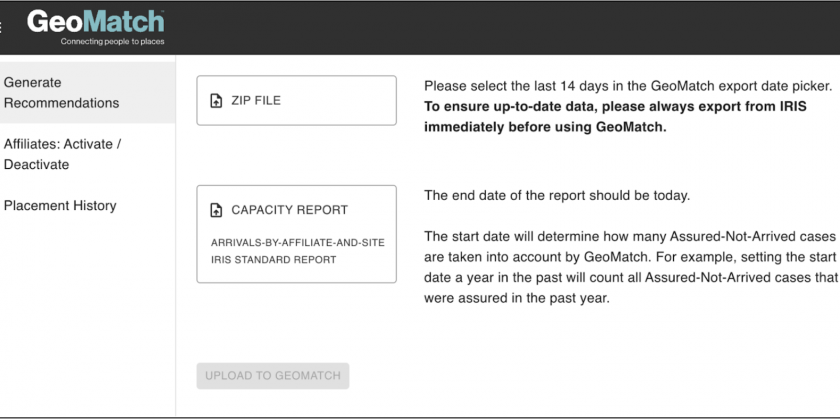Click the 'last 14 days' instruction sentence
This screenshot has width=840, height=420.
(628, 86)
